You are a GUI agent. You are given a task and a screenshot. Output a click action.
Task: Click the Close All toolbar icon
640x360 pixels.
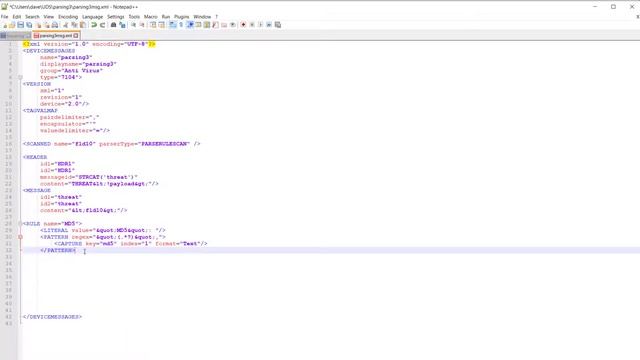tap(47, 25)
